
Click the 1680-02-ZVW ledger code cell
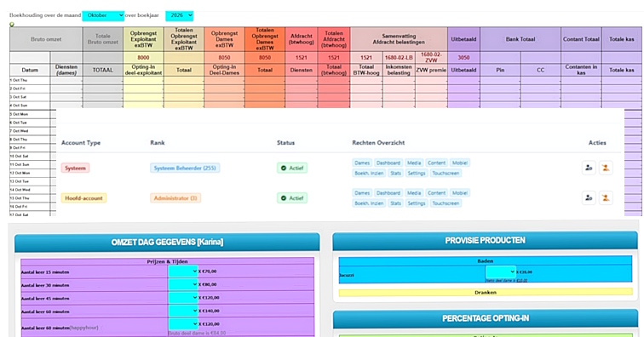(431, 58)
